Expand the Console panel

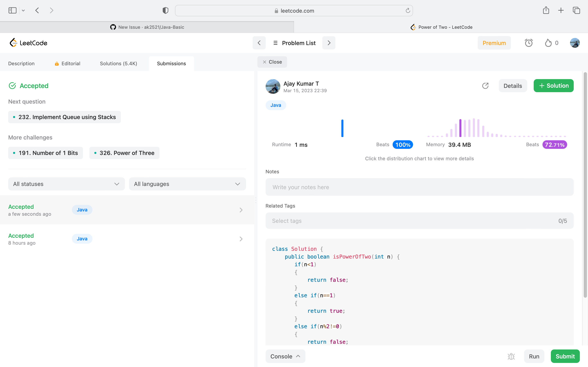pyautogui.click(x=285, y=356)
